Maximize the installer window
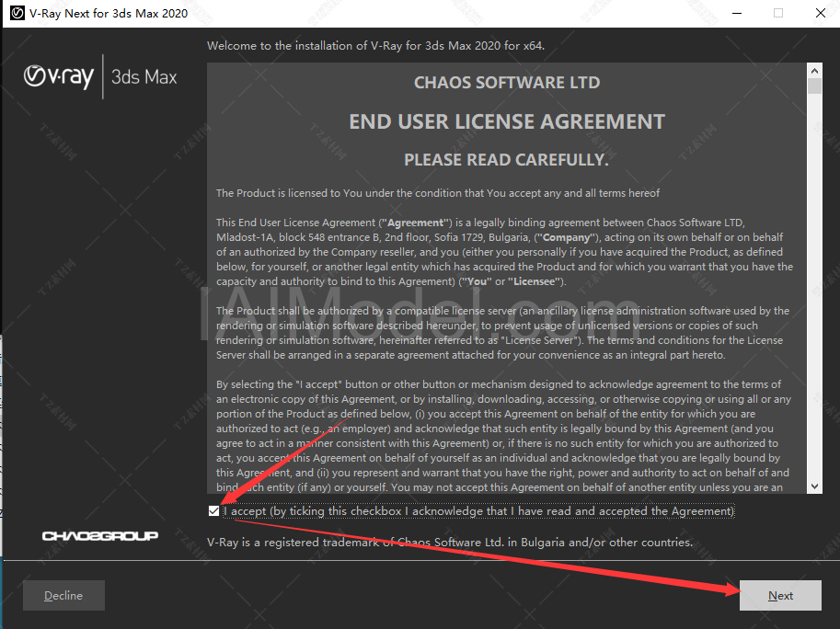Image resolution: width=840 pixels, height=629 pixels. (778, 13)
